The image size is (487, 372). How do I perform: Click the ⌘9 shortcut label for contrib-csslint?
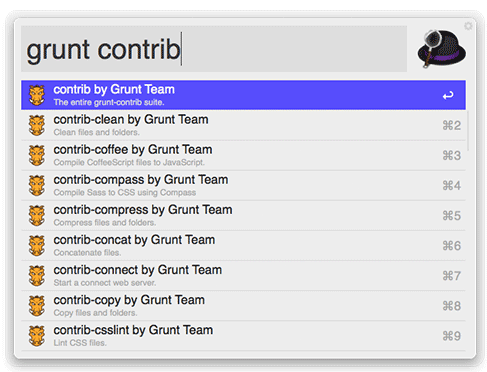point(452,336)
